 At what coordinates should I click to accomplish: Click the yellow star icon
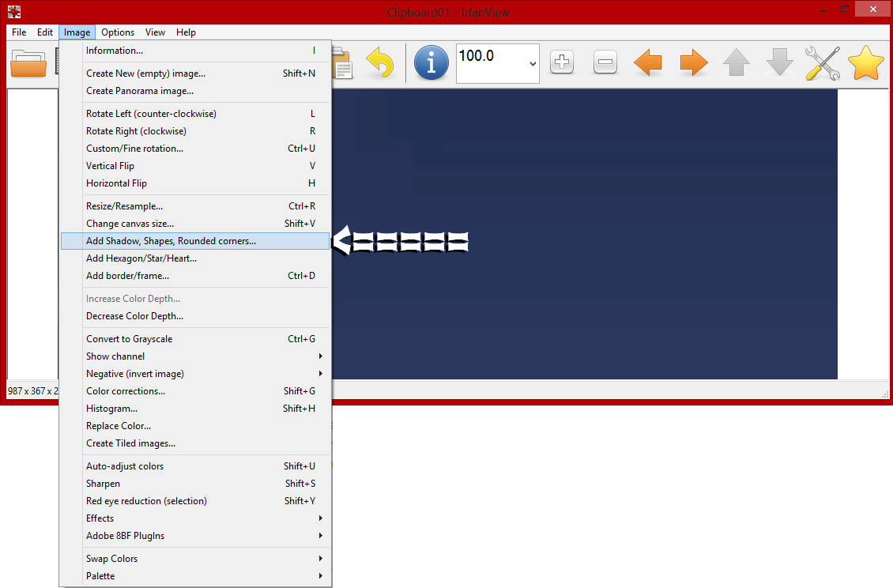point(865,62)
